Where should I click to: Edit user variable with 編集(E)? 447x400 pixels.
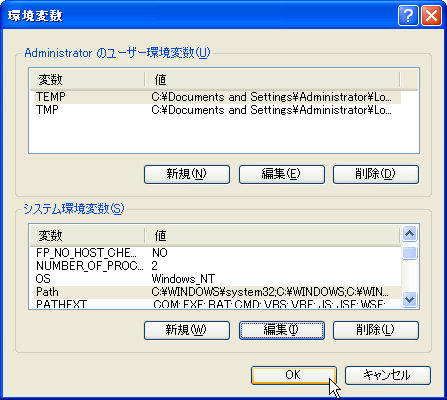click(282, 174)
